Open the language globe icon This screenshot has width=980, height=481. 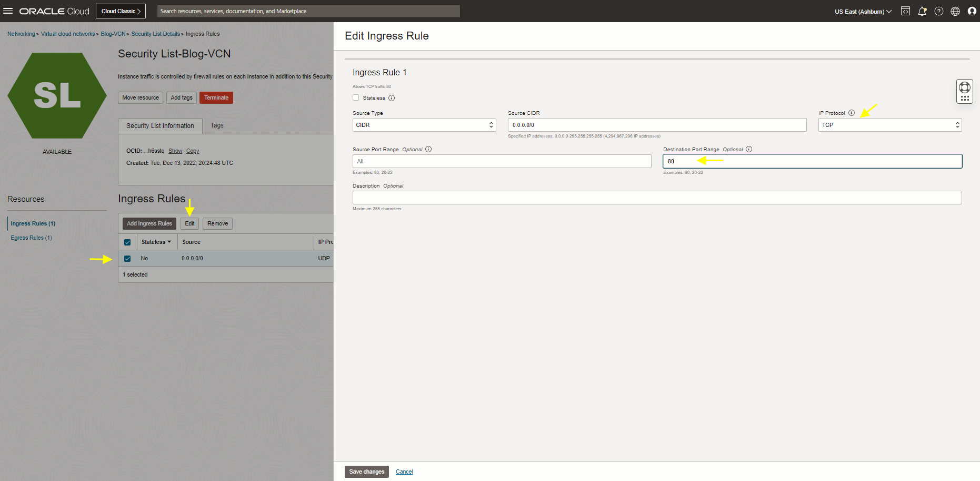(955, 11)
